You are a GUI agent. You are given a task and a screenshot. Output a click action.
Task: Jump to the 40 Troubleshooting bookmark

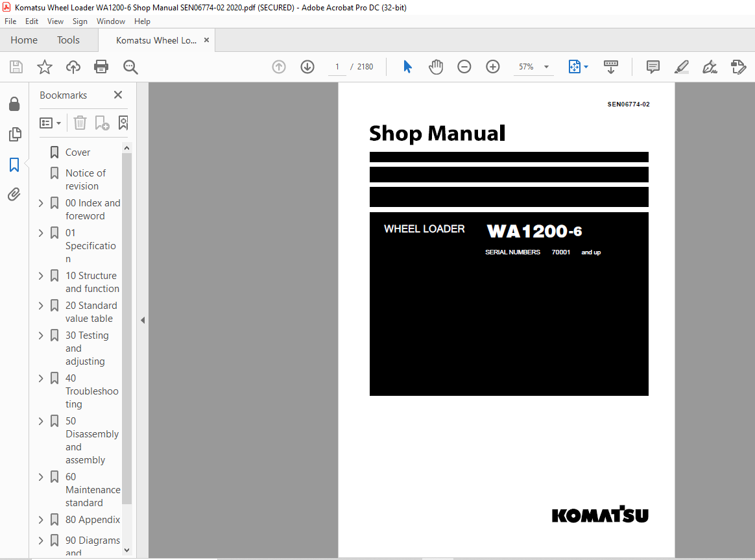pos(91,391)
